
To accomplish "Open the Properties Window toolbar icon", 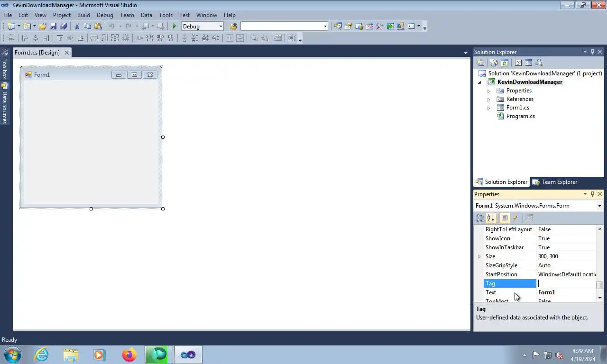I will pos(348,26).
